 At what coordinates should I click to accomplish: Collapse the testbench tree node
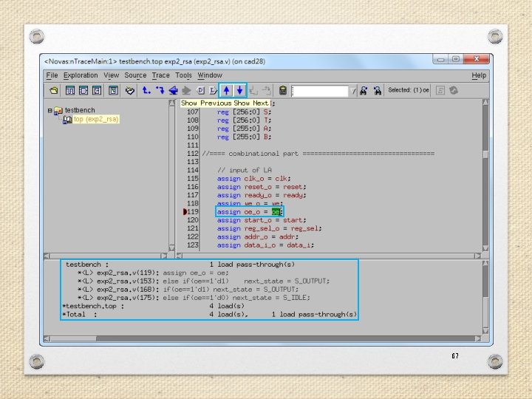(50, 110)
